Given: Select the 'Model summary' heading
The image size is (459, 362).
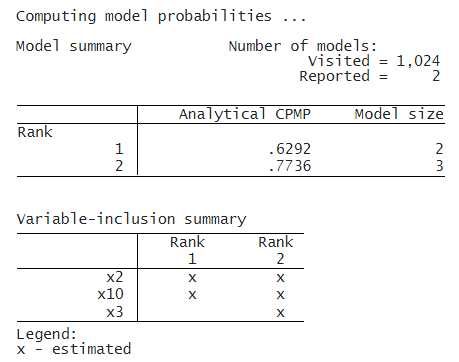Looking at the screenshot, I should click(74, 46).
